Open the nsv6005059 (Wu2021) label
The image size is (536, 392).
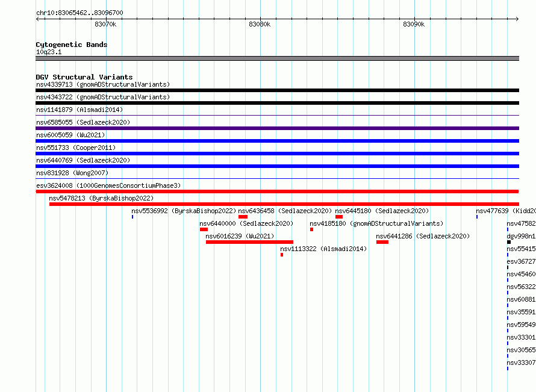coord(70,135)
